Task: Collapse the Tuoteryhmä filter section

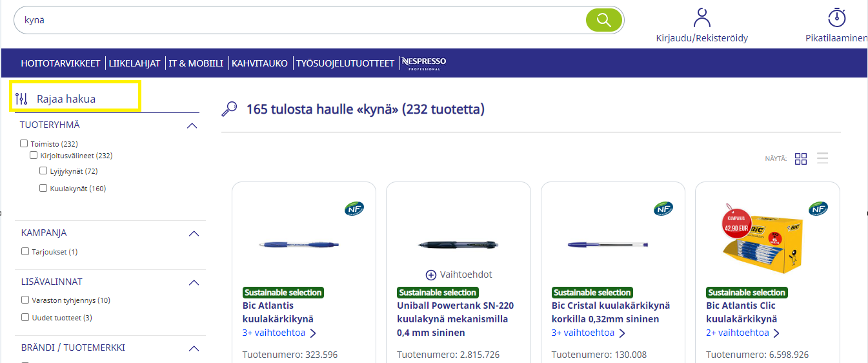Action: [x=192, y=125]
